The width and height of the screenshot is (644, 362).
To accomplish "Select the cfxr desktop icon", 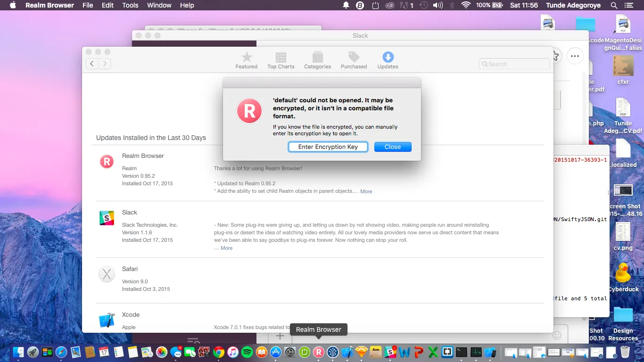I will (x=623, y=70).
